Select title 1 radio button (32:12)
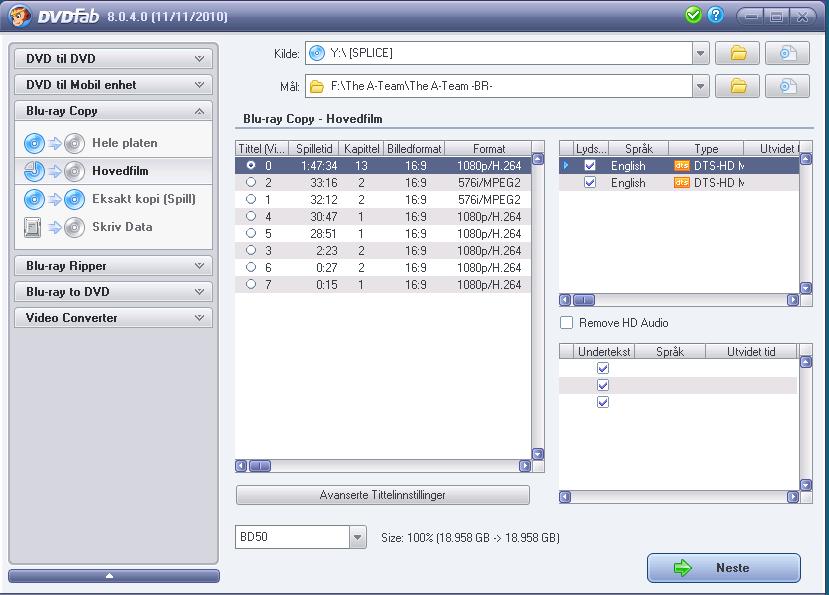The image size is (829, 595). tap(251, 199)
